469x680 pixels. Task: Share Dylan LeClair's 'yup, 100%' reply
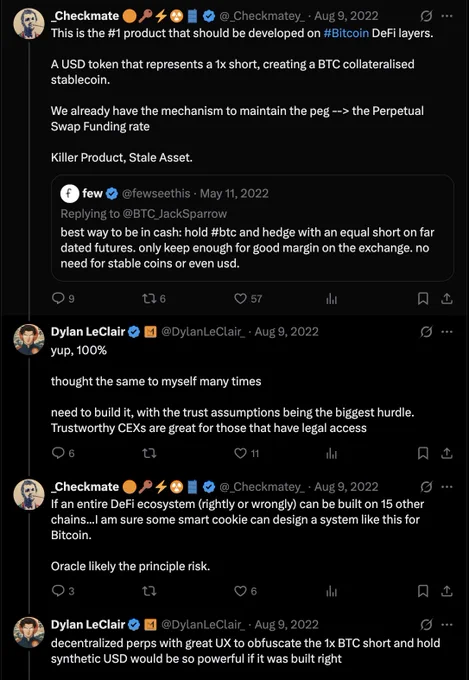click(x=447, y=453)
